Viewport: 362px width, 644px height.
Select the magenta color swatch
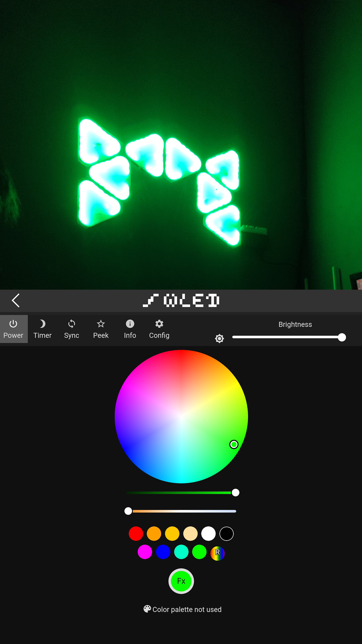click(x=145, y=552)
